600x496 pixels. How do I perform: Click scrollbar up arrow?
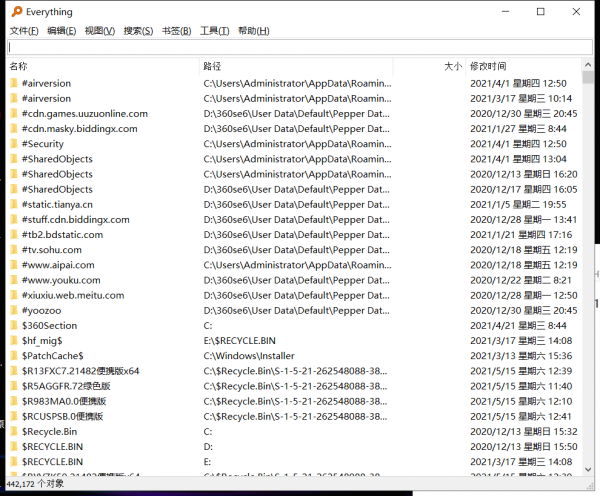tap(588, 65)
